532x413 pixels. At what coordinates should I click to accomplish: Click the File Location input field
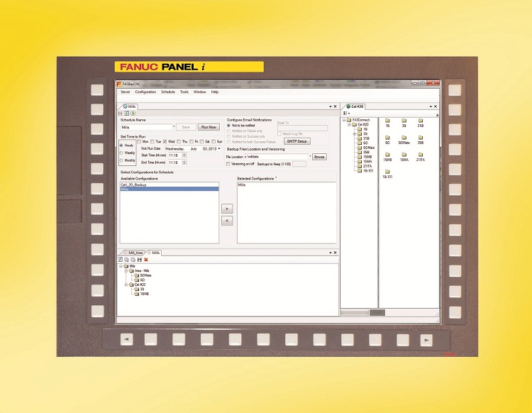point(276,157)
